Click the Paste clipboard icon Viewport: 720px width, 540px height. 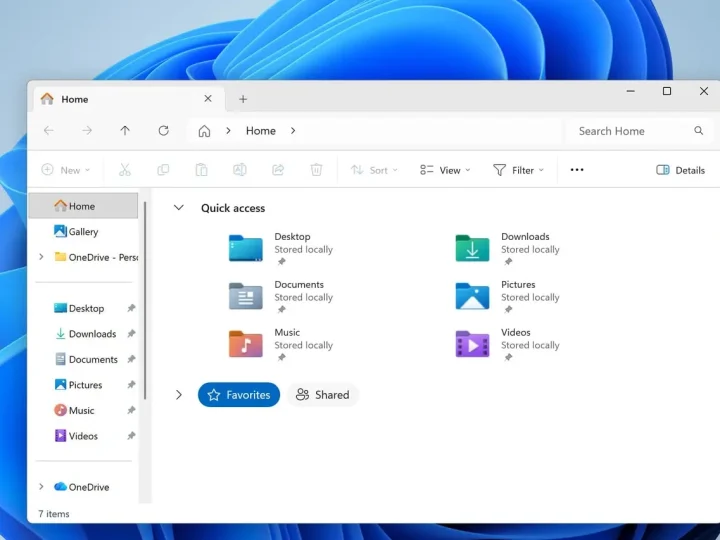coord(202,170)
